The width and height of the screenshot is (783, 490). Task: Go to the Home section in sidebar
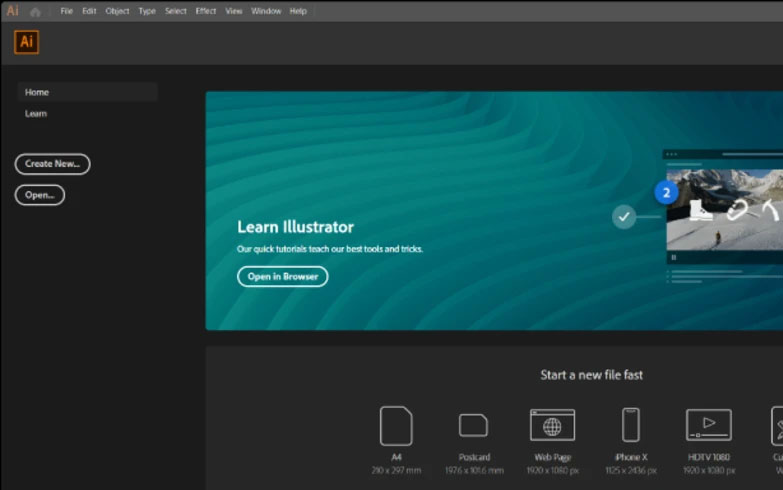pos(87,92)
